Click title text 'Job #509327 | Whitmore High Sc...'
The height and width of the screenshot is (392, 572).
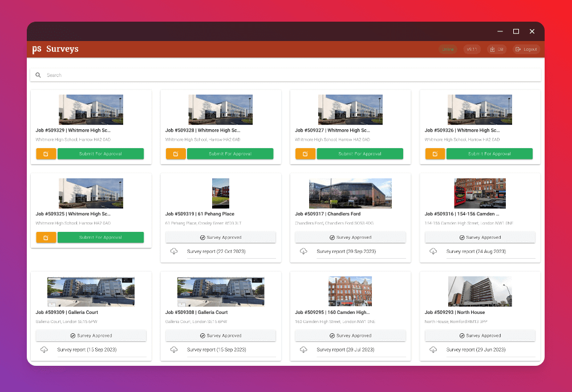pos(332,130)
